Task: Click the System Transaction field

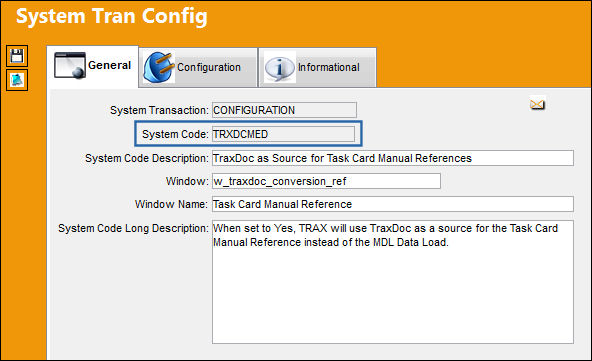Action: pyautogui.click(x=284, y=110)
